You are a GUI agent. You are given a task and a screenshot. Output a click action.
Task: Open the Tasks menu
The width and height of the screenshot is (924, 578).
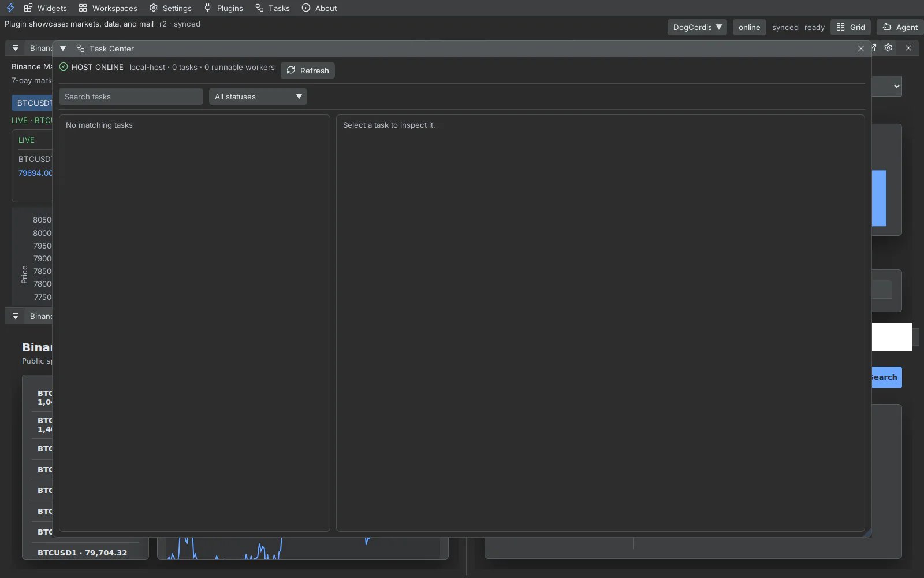click(x=273, y=8)
